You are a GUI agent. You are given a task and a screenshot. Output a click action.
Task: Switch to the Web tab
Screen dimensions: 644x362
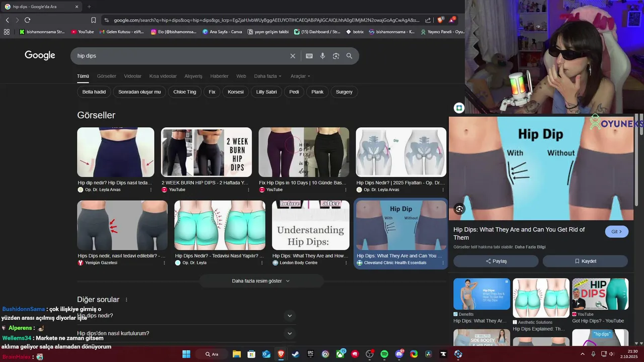click(242, 76)
